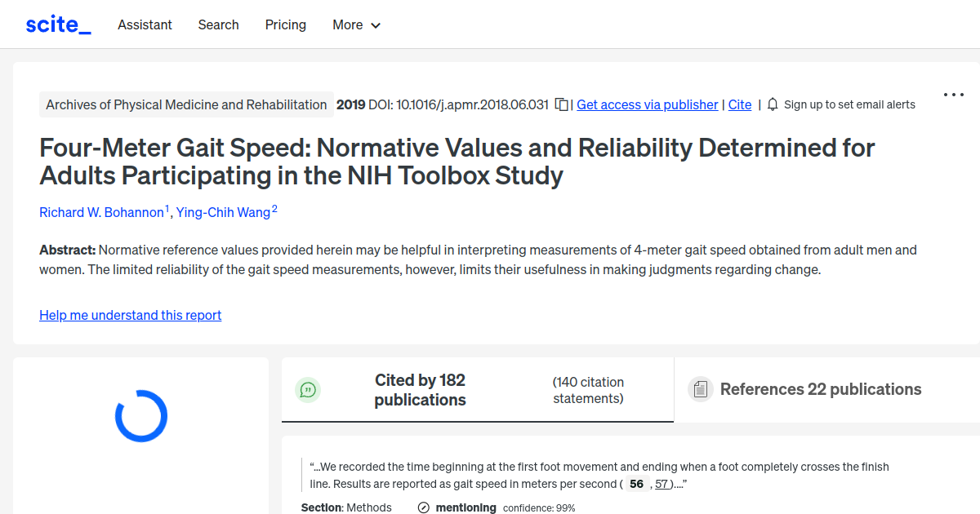Open the Assistant page
The width and height of the screenshot is (980, 514).
(x=145, y=24)
